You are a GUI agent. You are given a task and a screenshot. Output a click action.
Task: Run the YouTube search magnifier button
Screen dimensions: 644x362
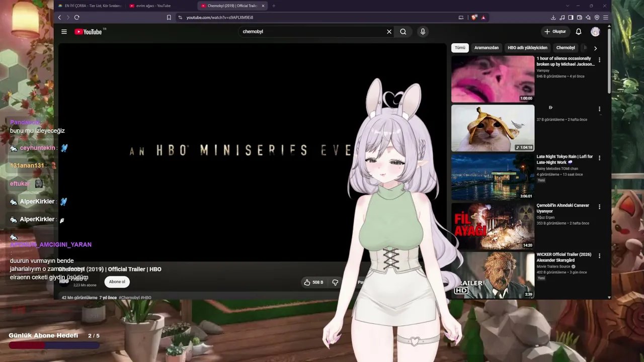tap(403, 32)
